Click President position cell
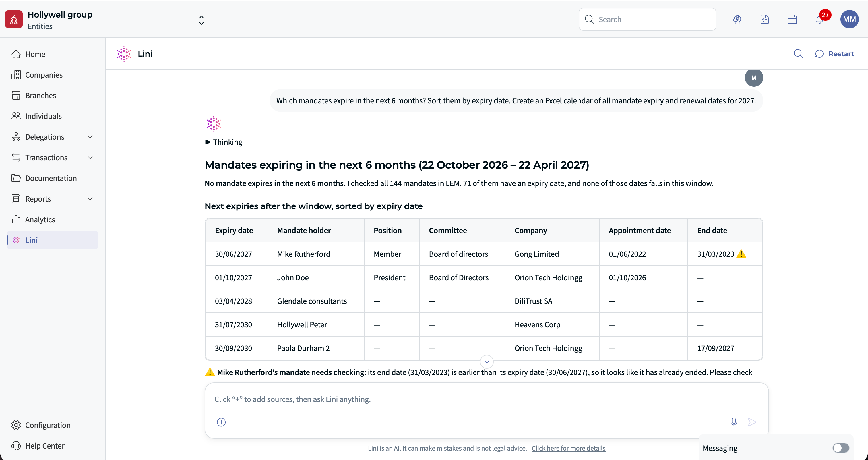Screen dimensions: 868x460 click(392, 277)
